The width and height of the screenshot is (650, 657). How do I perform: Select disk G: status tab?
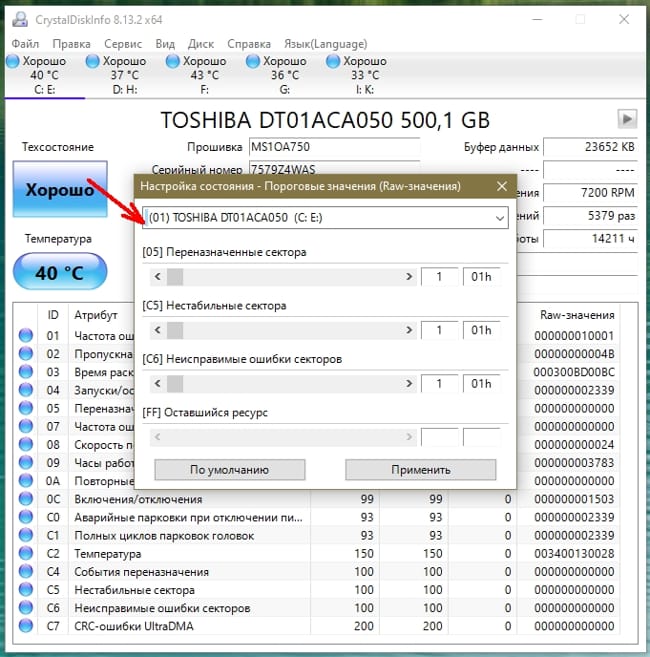[285, 75]
